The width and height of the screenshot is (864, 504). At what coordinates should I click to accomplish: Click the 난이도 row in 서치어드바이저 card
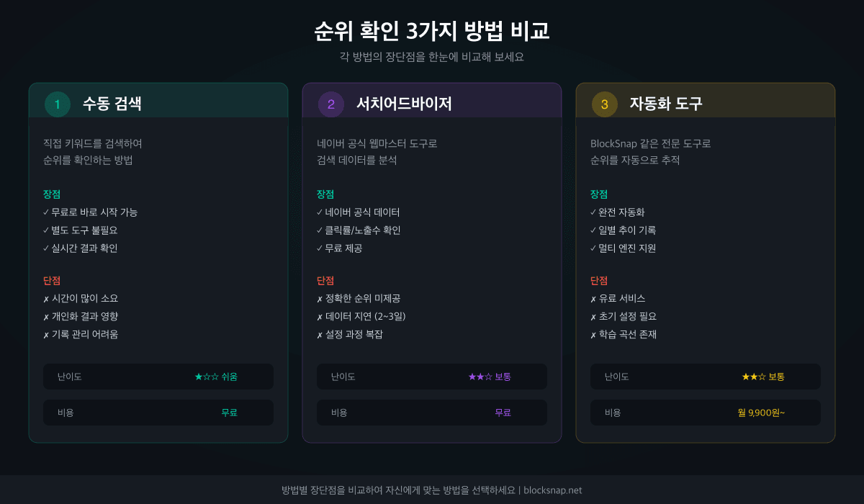coord(432,377)
